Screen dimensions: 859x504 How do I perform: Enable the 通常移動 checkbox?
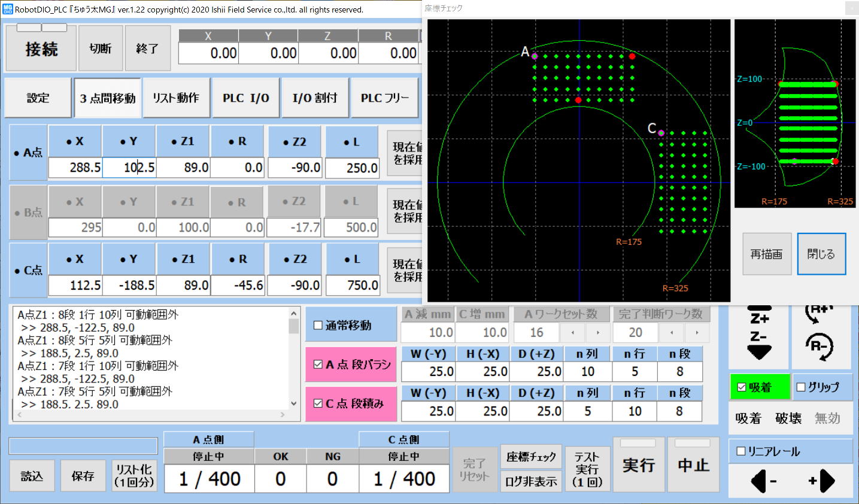tap(318, 326)
